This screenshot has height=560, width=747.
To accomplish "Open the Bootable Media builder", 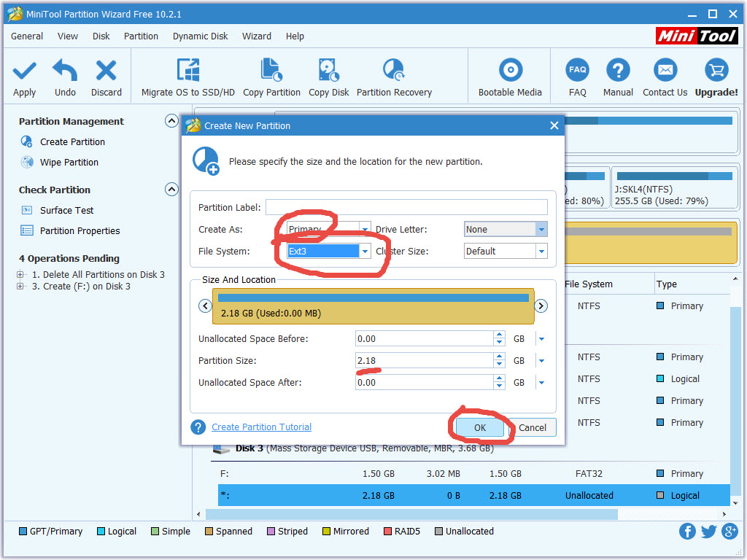I will pyautogui.click(x=510, y=71).
